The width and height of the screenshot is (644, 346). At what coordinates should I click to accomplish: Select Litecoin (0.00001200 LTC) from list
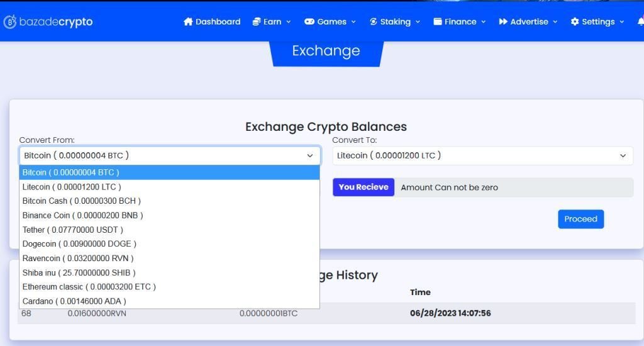(x=169, y=187)
